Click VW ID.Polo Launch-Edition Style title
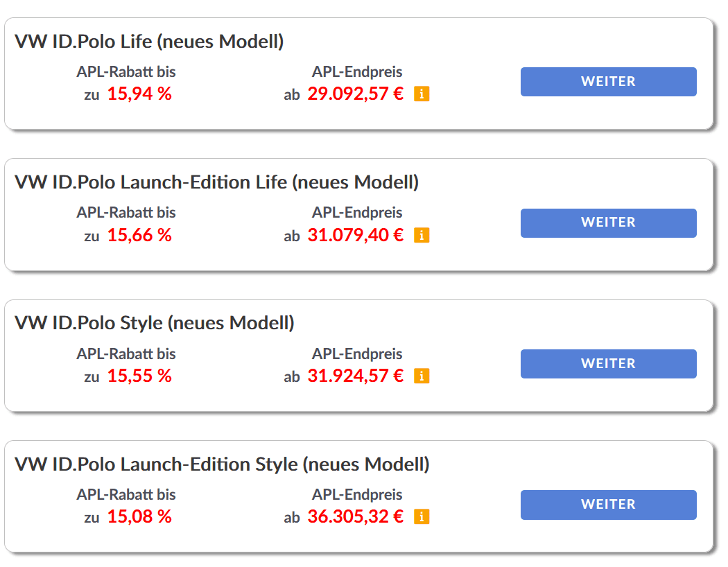Viewport: 728px width, 567px height. point(222,464)
